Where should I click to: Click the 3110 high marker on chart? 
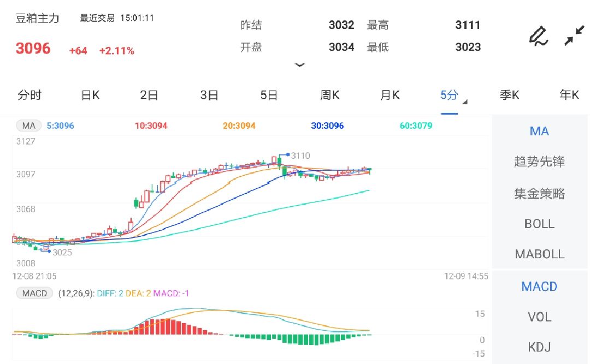coord(300,156)
